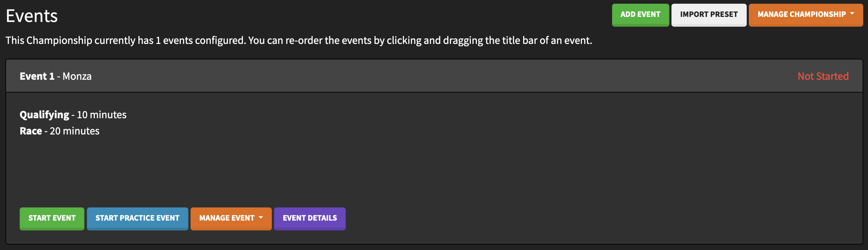Open the Import Preset dialog
Image resolution: width=868 pixels, height=250 pixels.
709,15
